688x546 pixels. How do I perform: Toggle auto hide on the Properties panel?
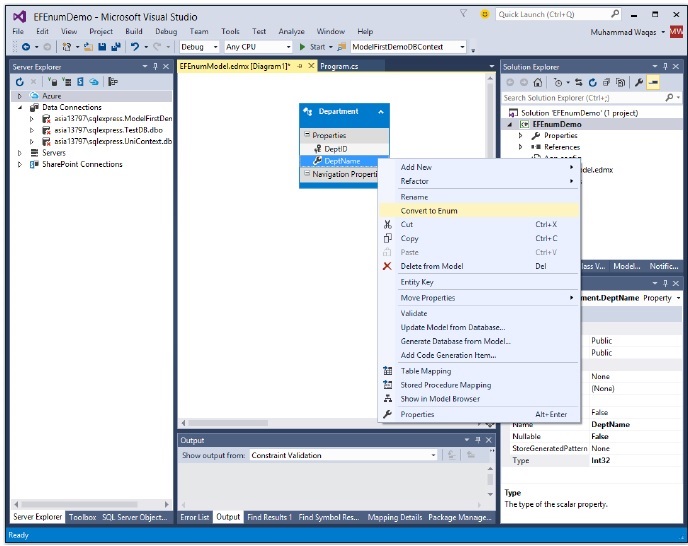point(665,283)
